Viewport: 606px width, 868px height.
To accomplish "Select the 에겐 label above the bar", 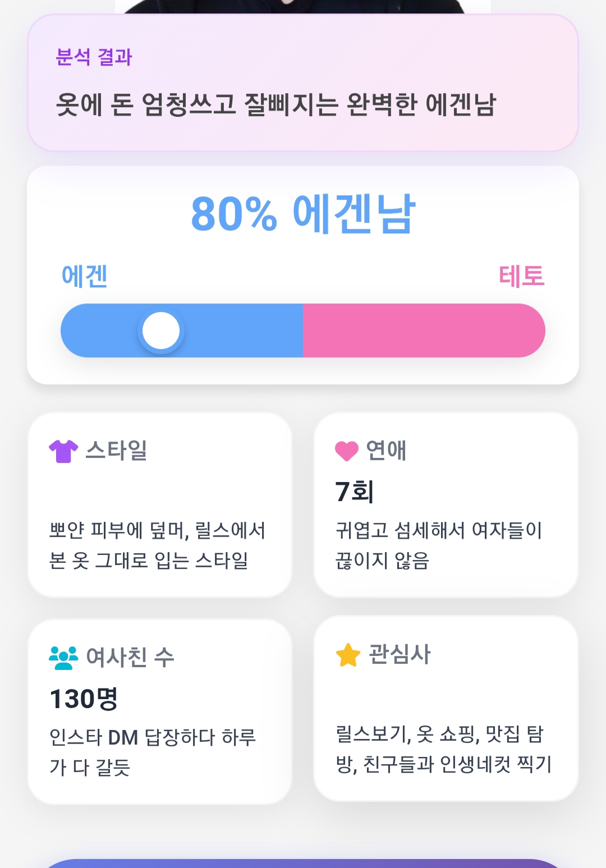I will pyautogui.click(x=85, y=276).
